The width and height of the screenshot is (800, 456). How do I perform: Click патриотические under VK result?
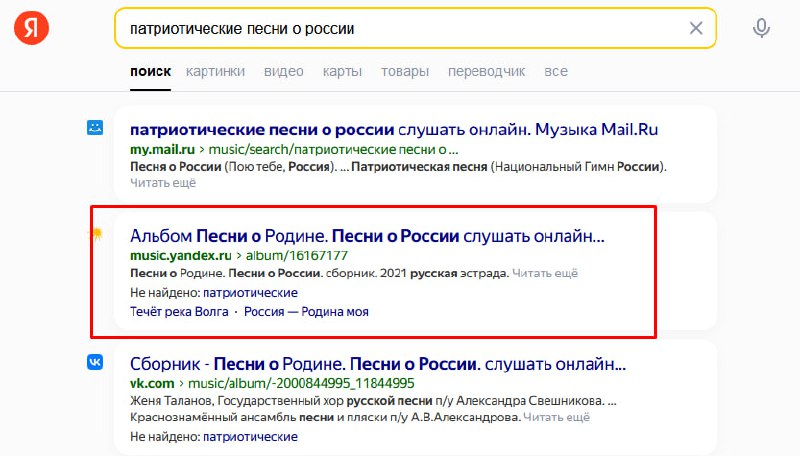(250, 437)
